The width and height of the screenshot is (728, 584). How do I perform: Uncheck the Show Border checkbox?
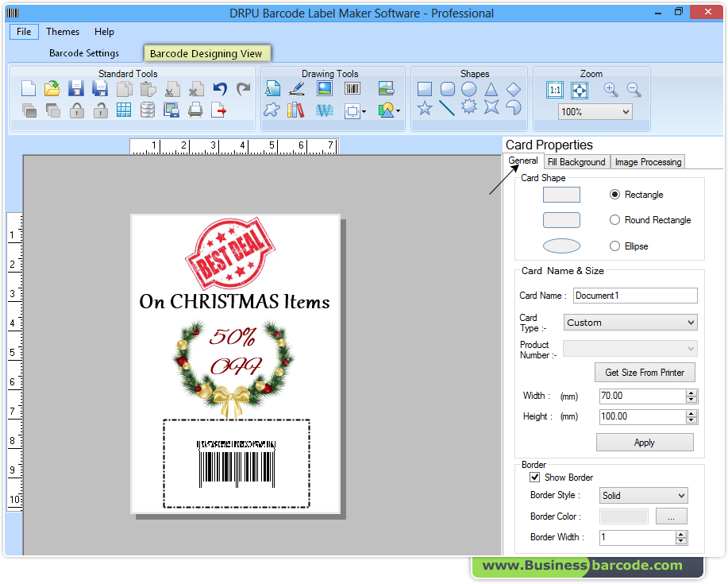tap(535, 478)
